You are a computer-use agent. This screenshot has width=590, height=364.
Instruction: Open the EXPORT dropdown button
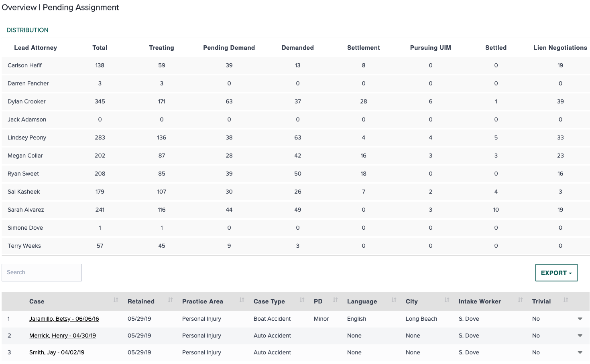556,273
